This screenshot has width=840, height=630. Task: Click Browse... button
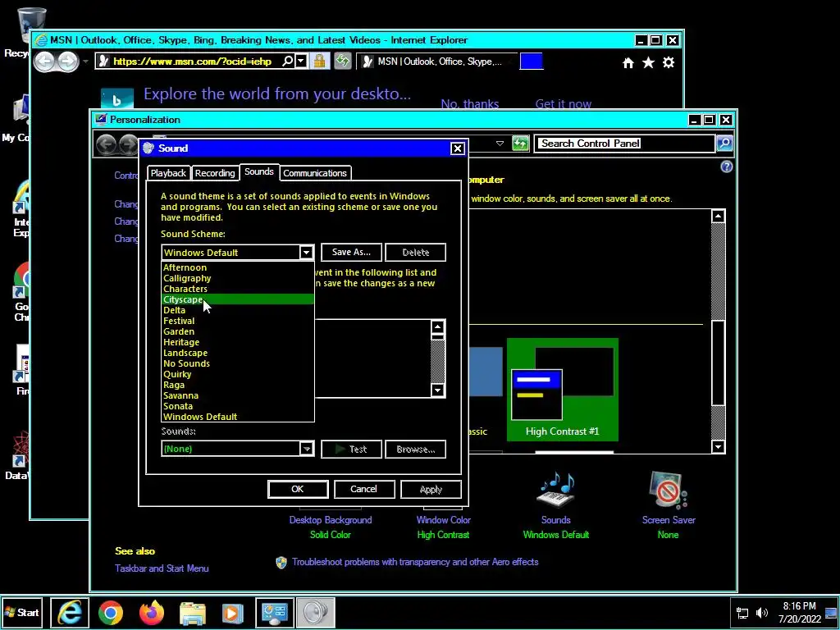(416, 450)
